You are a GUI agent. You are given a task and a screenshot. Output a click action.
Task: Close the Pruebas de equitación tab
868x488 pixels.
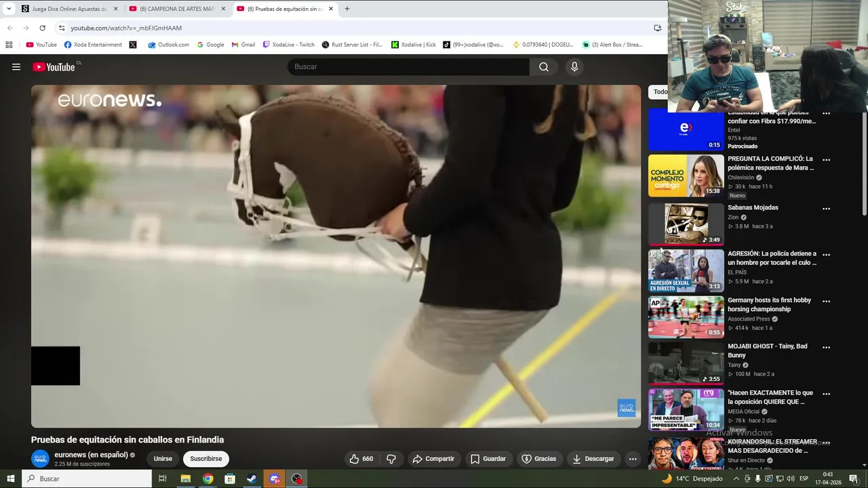point(331,9)
